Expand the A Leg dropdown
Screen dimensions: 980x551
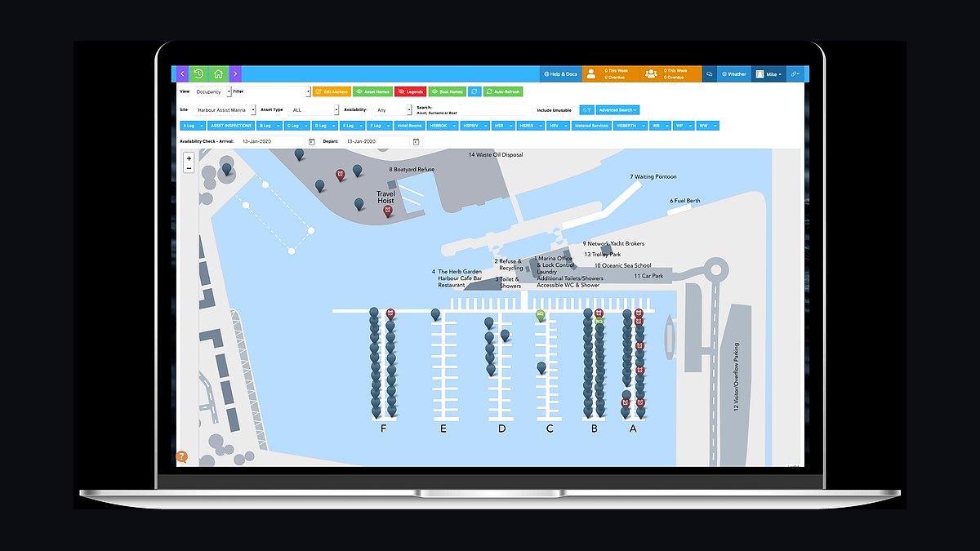coord(193,126)
